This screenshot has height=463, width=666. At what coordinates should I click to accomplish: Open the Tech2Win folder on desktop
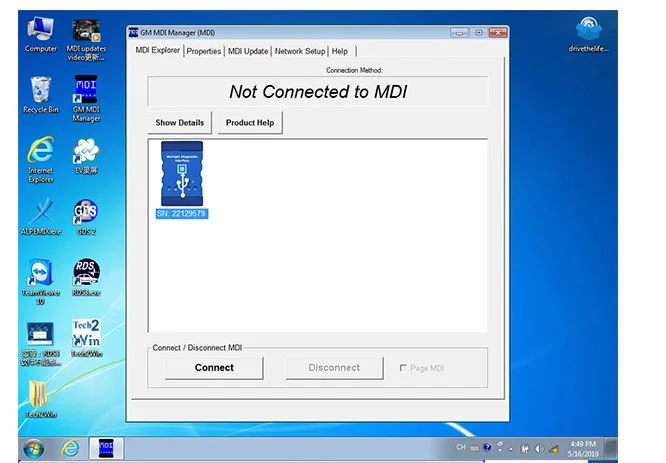click(41, 399)
